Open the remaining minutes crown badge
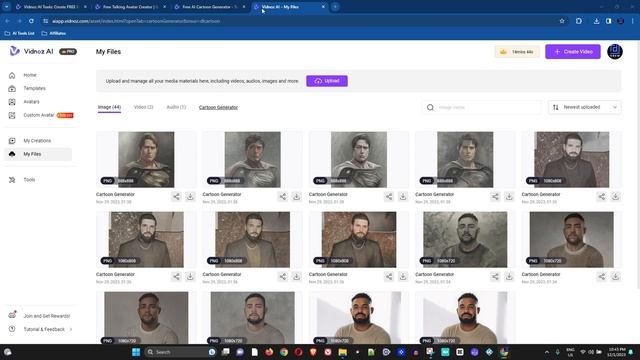This screenshot has width=640, height=360. 517,52
